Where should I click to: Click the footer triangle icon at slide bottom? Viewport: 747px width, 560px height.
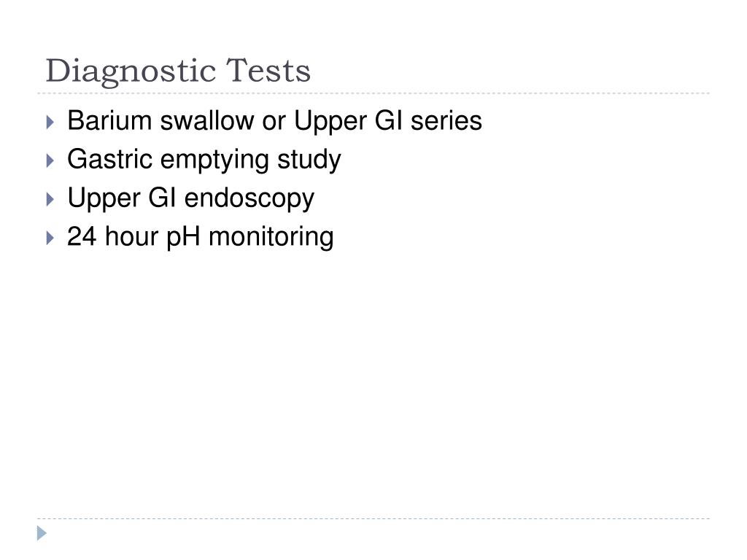tap(42, 533)
